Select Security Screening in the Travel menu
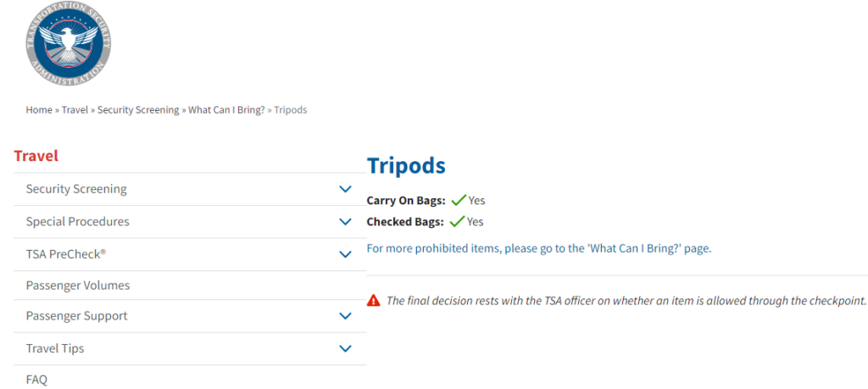Image resolution: width=868 pixels, height=389 pixels. 76,189
